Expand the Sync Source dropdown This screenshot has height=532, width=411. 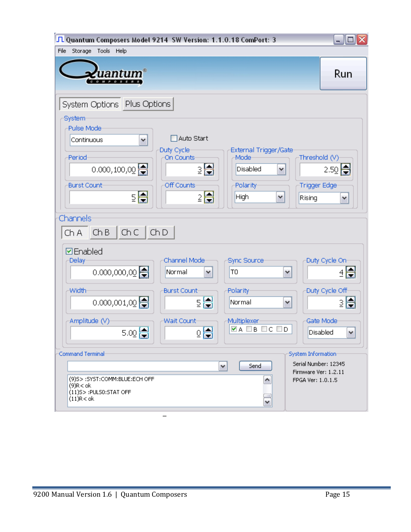tap(287, 272)
